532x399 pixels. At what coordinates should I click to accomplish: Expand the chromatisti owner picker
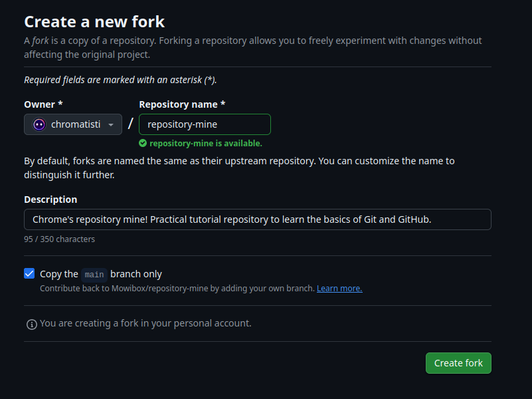(x=73, y=124)
